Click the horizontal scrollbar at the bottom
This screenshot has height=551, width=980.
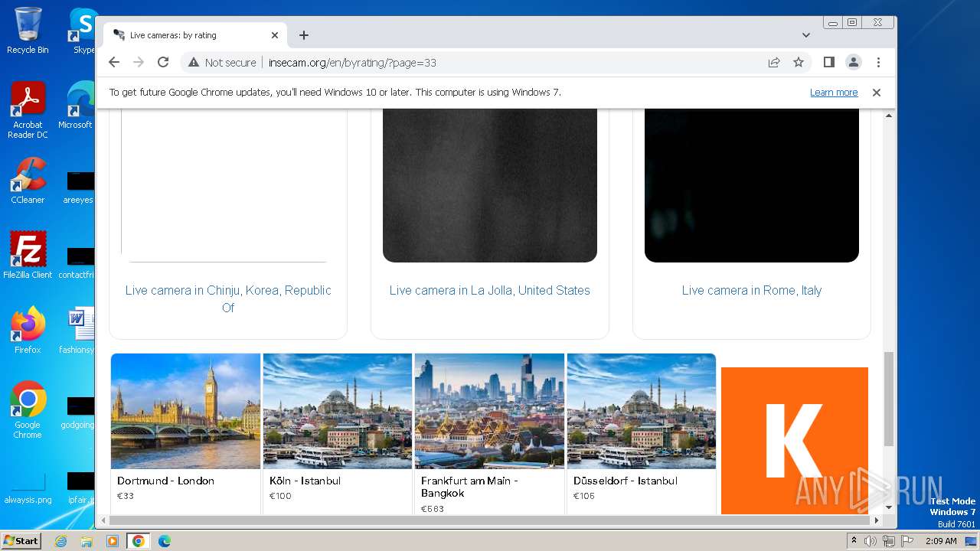[490, 520]
